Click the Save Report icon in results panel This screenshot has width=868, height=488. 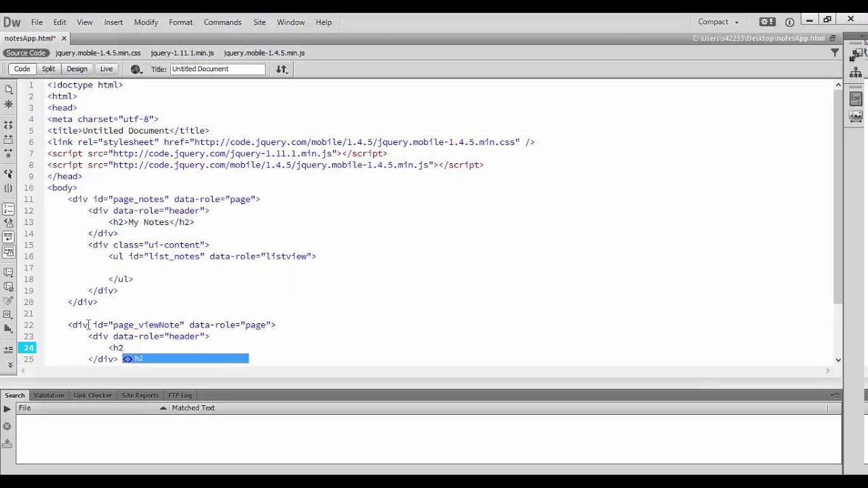point(7,443)
